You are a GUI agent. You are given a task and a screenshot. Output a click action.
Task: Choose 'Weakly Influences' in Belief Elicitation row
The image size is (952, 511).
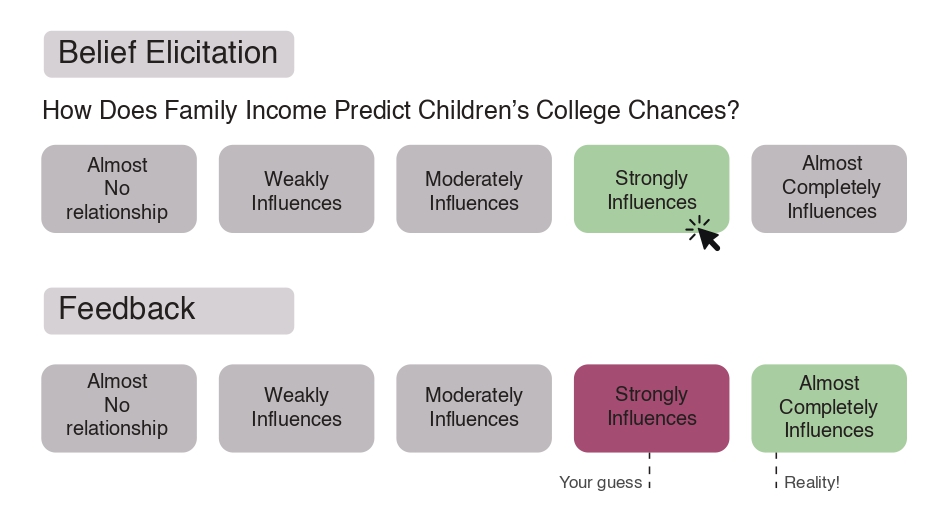point(296,189)
